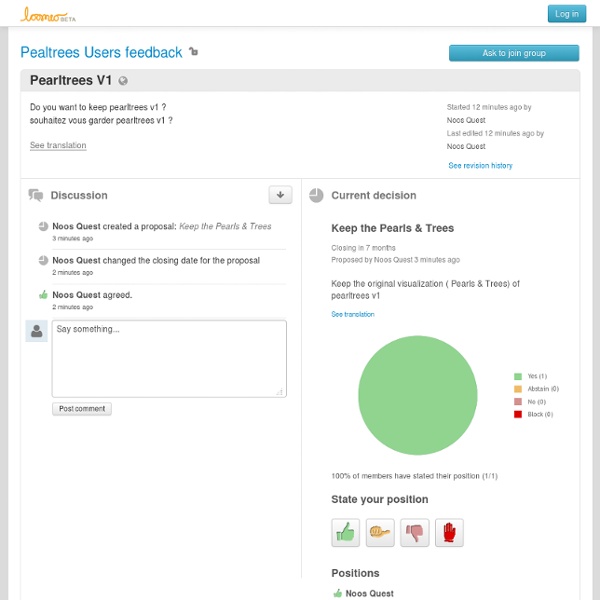Screen dimensions: 600x600
Task: Open Keep the Pearls & Trees proposal link in discussion
Action: coord(225,226)
